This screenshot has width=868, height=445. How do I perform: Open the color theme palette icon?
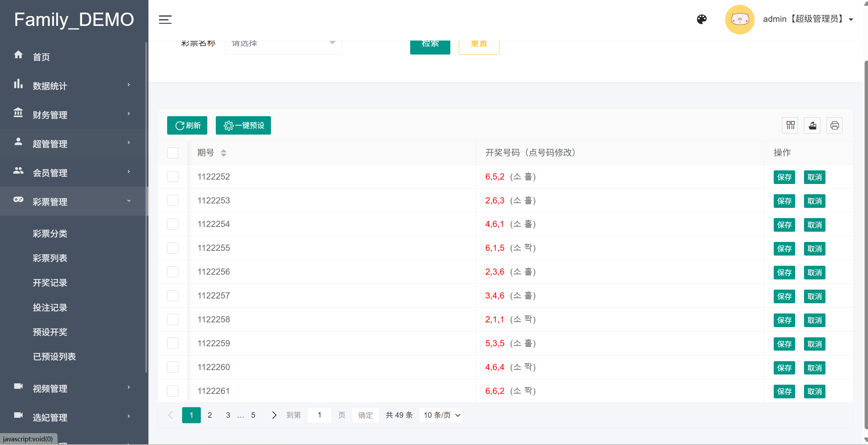point(702,19)
